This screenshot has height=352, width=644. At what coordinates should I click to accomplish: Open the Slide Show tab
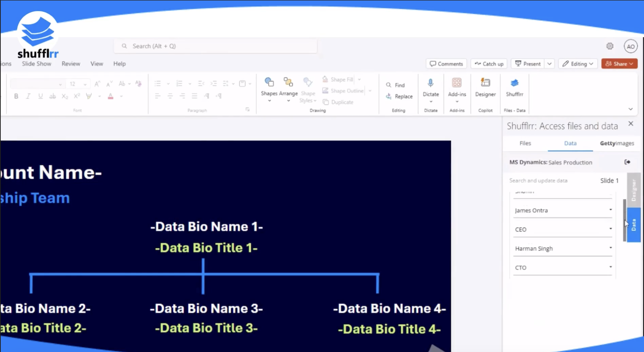(37, 64)
